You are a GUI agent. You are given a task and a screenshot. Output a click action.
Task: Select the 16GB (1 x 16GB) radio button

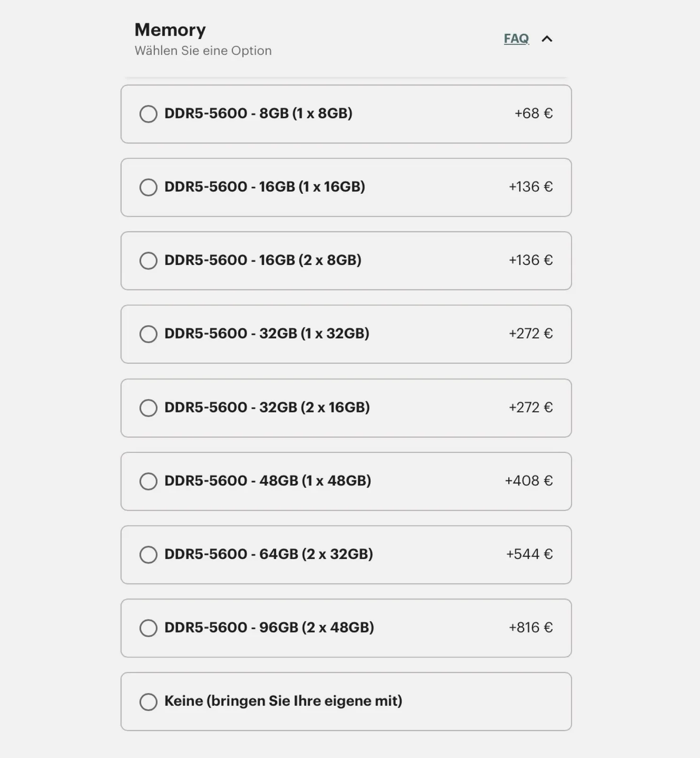[148, 187]
